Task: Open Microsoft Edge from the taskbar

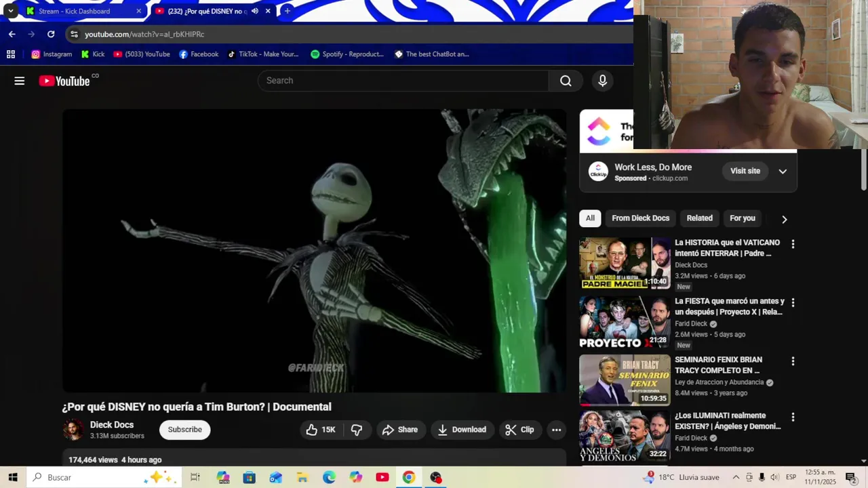Action: coord(329,477)
